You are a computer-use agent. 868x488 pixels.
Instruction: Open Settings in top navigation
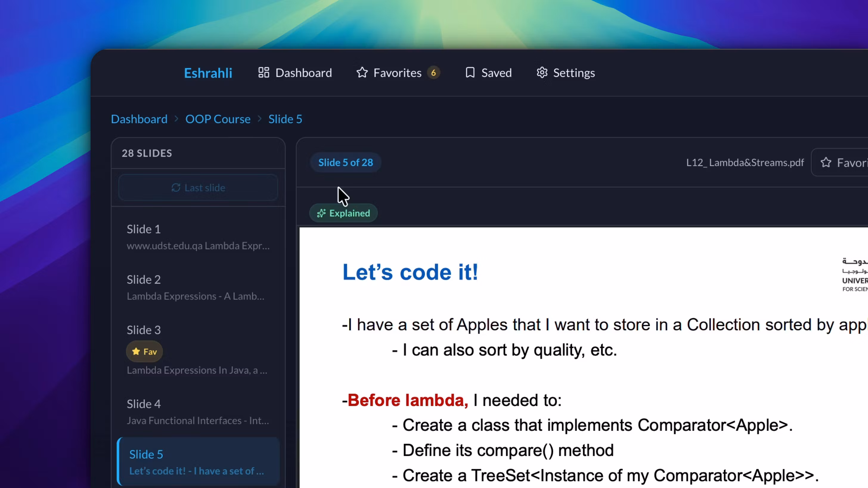(565, 73)
